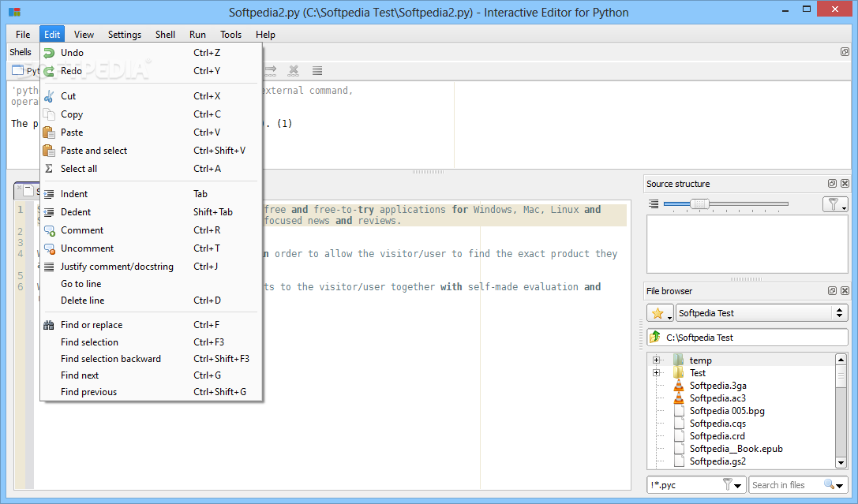Expand the temp folder

[656, 360]
